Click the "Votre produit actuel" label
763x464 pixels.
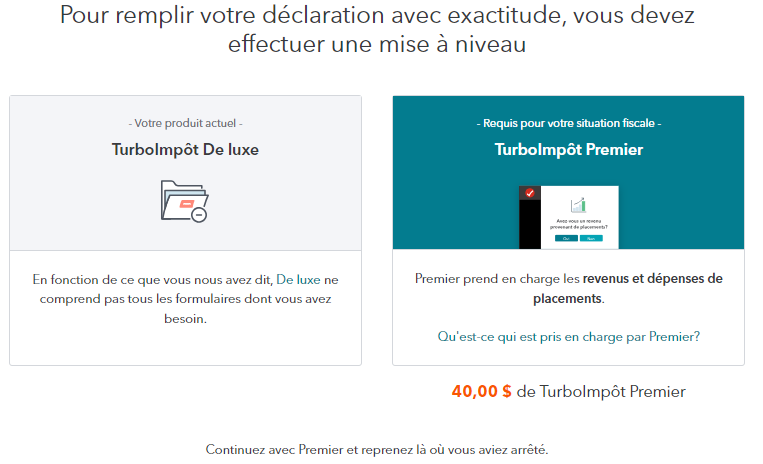(185, 123)
